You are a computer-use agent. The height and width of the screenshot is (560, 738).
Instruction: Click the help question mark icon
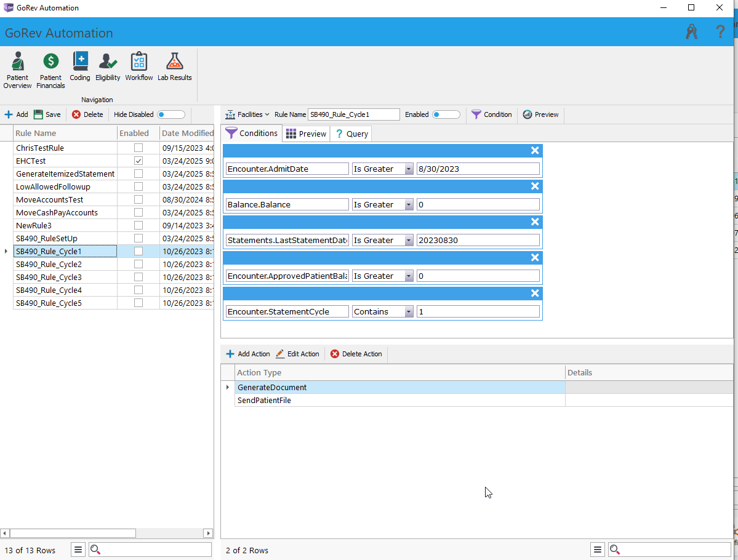[x=720, y=32]
